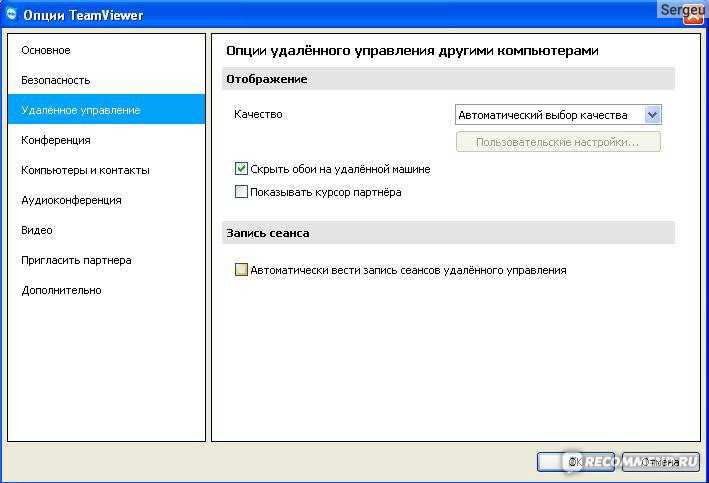The width and height of the screenshot is (709, 483).
Task: Click the page title about удалённого управления
Action: point(412,51)
